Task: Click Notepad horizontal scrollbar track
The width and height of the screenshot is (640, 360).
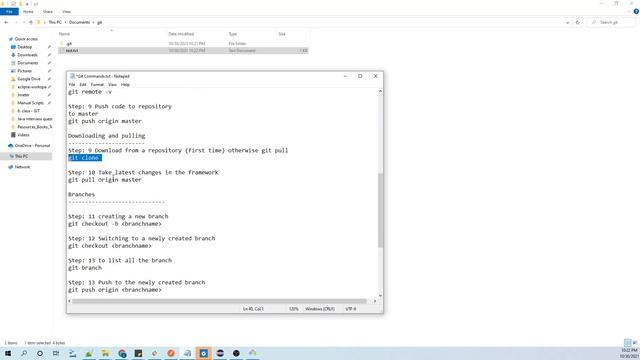Action: [219, 301]
